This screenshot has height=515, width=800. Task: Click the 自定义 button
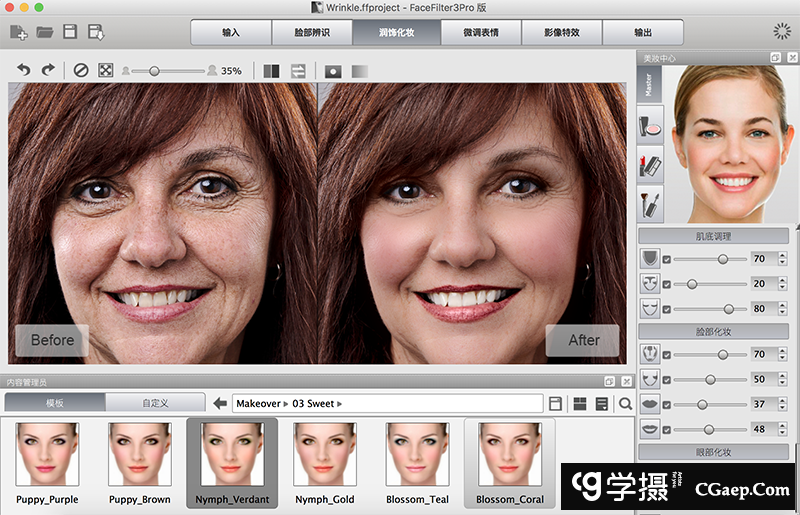[154, 403]
